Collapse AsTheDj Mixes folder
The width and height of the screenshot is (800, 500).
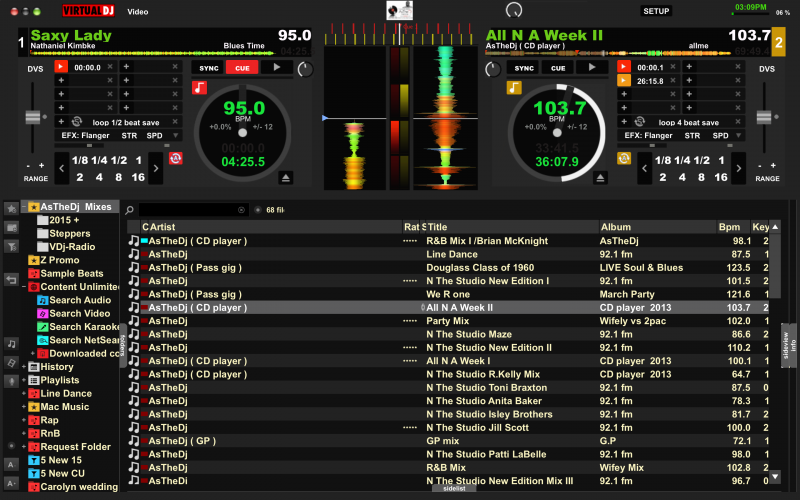point(24,207)
